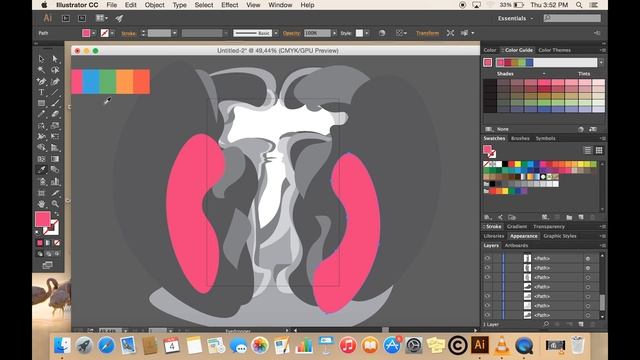This screenshot has width=640, height=360.
Task: Open iTunes from the Dock
Action: pyautogui.click(x=348, y=345)
